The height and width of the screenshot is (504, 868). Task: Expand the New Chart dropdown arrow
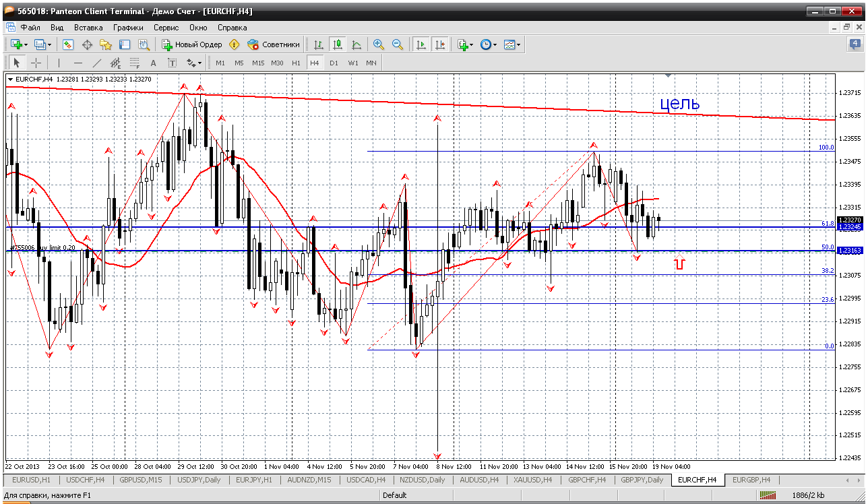click(26, 45)
